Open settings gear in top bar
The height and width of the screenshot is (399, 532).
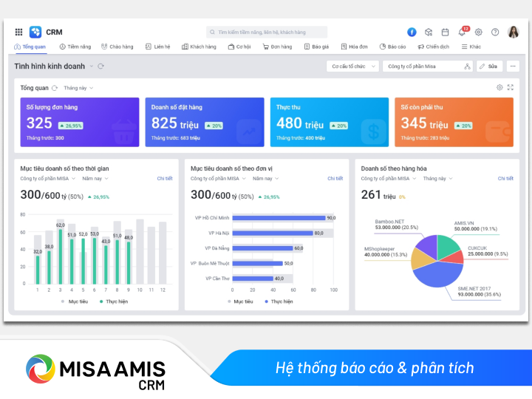click(478, 32)
